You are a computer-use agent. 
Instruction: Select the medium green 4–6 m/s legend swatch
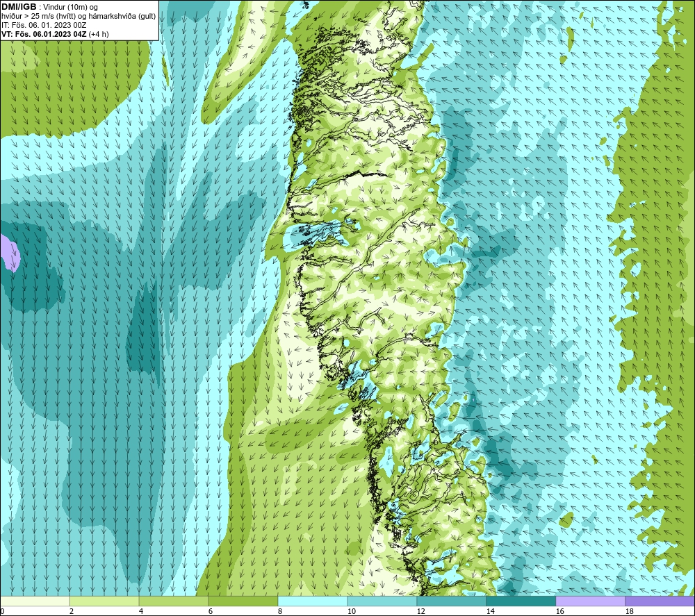point(174,601)
